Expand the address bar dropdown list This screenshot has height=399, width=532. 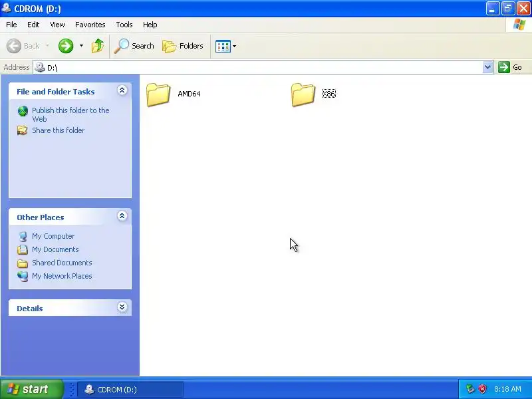pyautogui.click(x=487, y=67)
